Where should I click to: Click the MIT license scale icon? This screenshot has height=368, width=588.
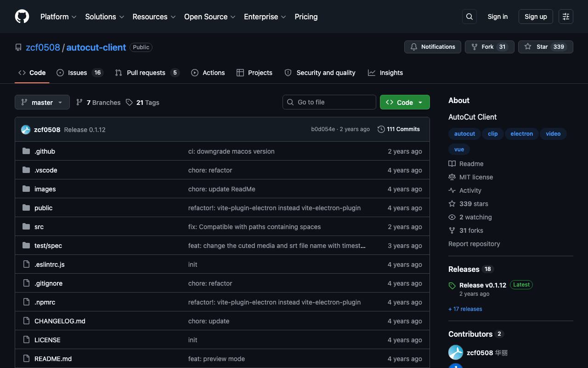point(452,177)
